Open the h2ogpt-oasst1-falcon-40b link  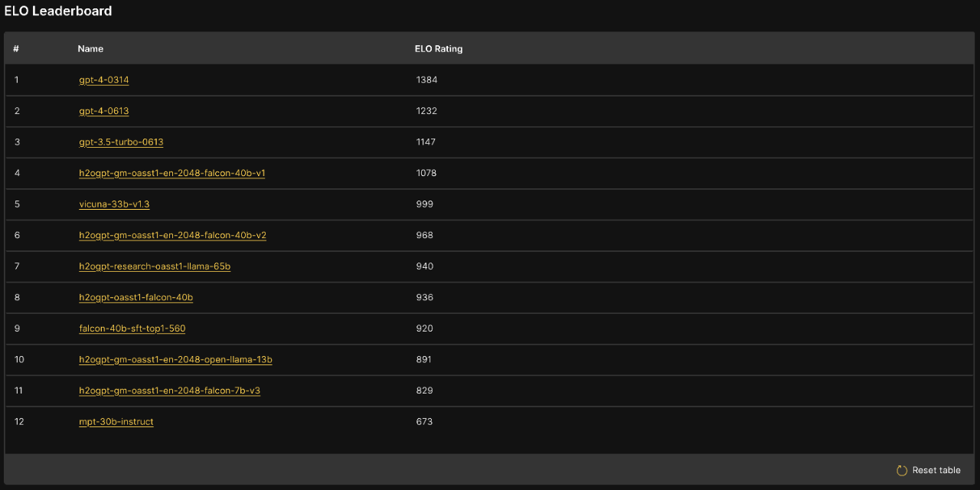click(x=136, y=297)
